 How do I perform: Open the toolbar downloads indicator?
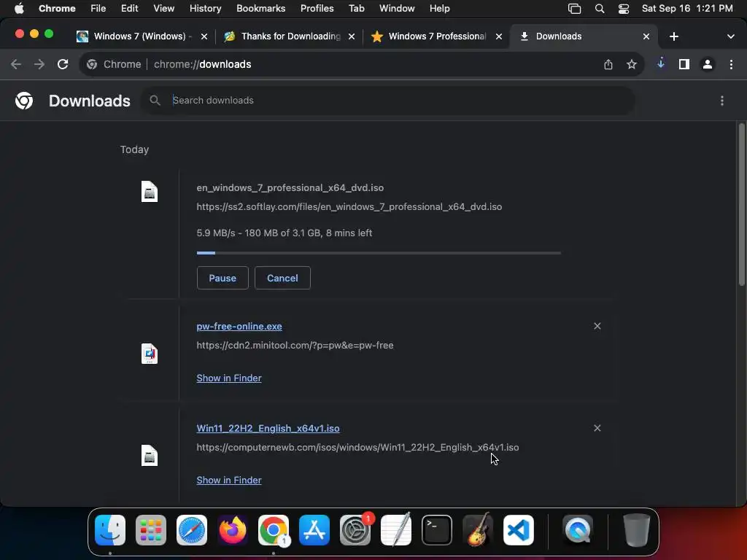661,63
